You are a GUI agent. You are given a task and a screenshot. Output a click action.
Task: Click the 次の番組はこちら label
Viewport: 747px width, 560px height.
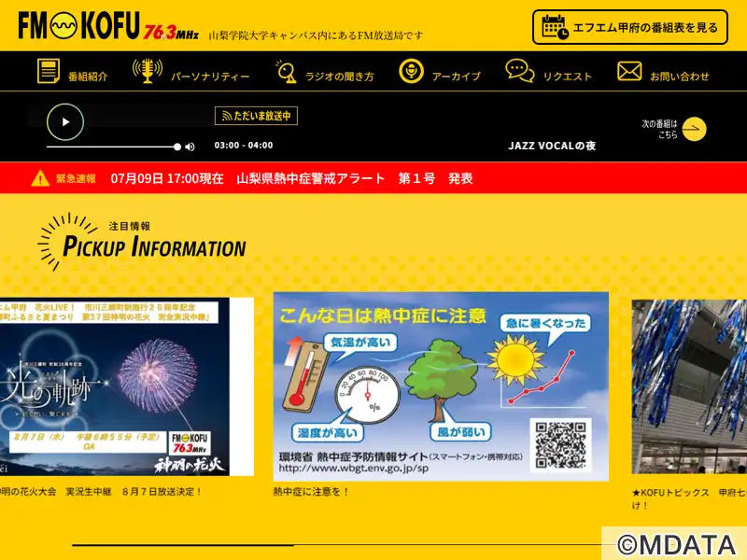coord(659,129)
